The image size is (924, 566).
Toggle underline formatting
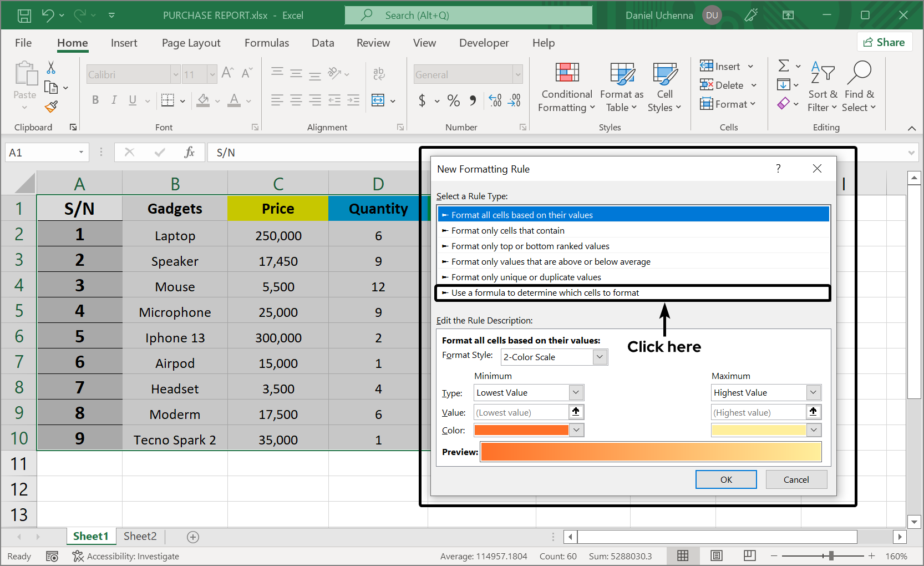click(131, 100)
